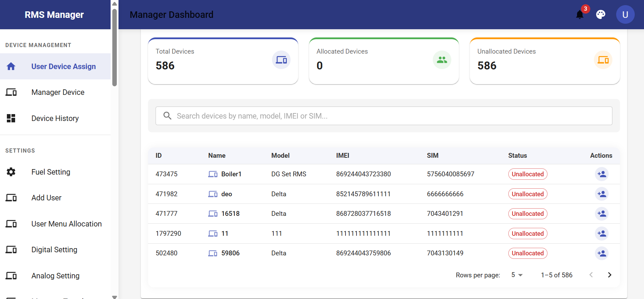The height and width of the screenshot is (299, 644).
Task: Click the 1–5 of 586 pagination text
Action: [x=556, y=275]
